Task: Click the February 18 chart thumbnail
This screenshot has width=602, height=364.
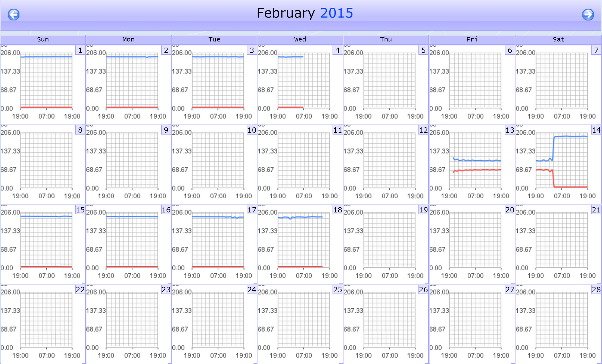Action: [x=300, y=244]
